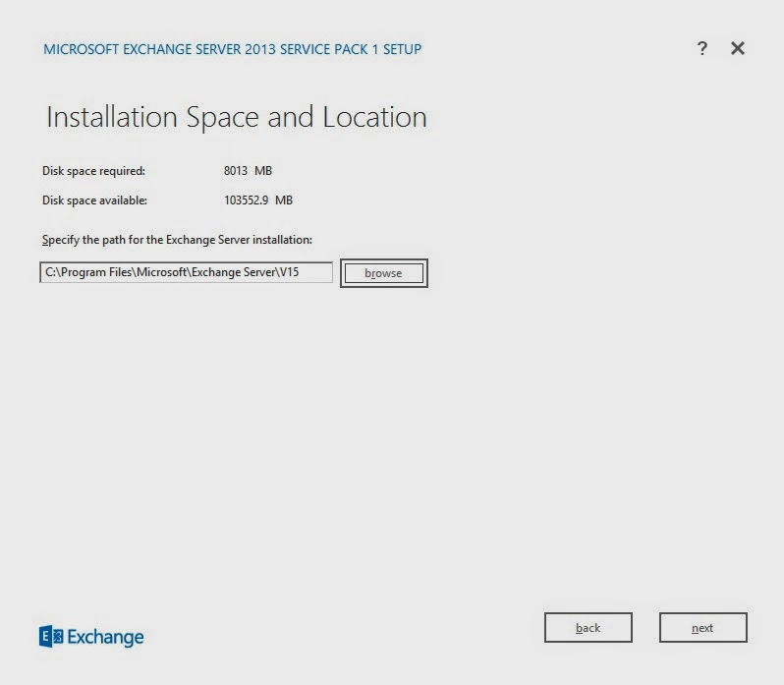Close the Exchange setup window
This screenshot has width=784, height=685.
[x=738, y=49]
